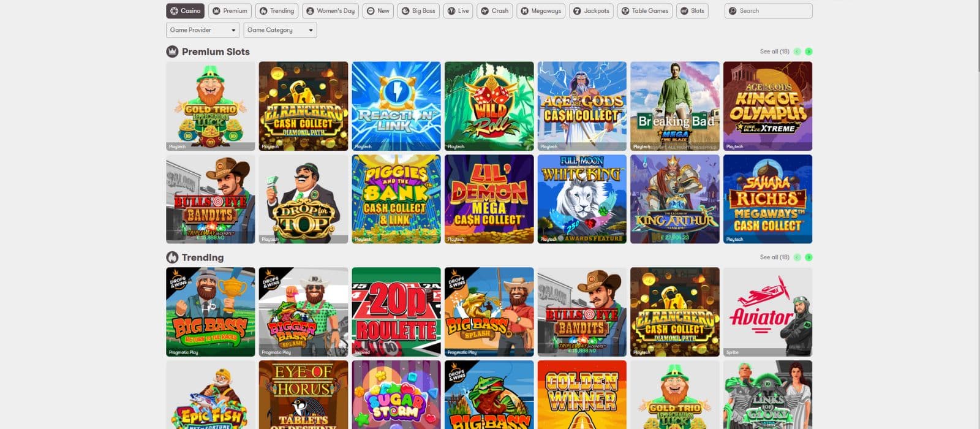Open the Women's Day tab
980x429 pixels.
[x=331, y=10]
